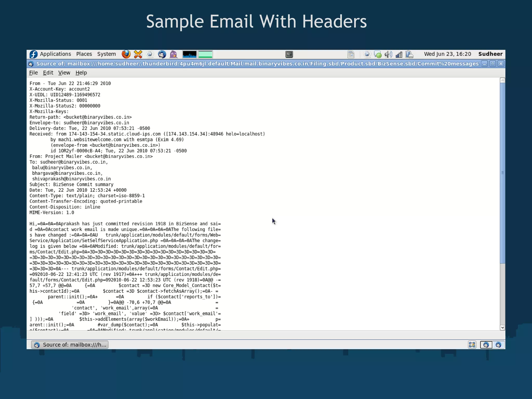Image resolution: width=532 pixels, height=399 pixels.
Task: Open the View menu
Action: click(x=64, y=73)
